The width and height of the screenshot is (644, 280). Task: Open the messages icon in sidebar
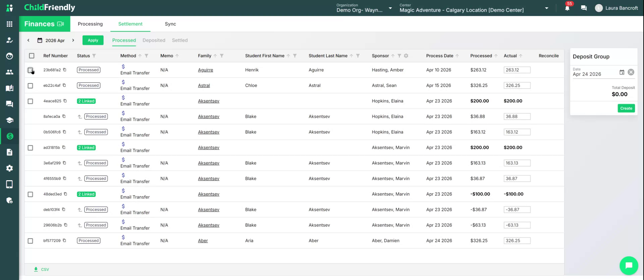point(9,104)
